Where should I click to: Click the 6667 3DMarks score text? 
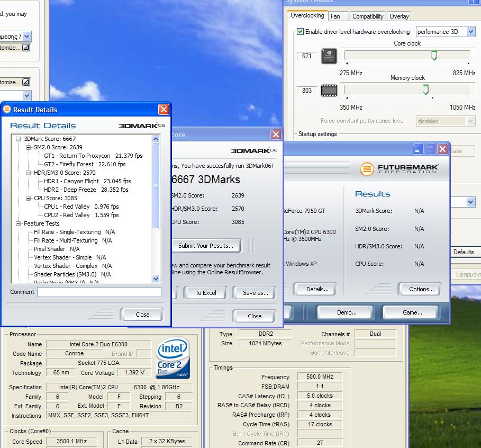point(206,180)
